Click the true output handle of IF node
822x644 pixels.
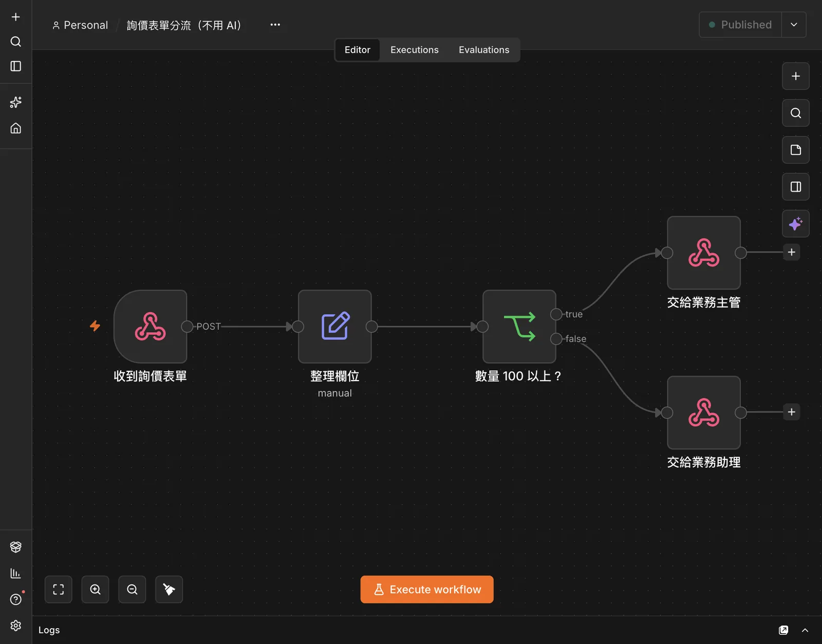click(556, 314)
